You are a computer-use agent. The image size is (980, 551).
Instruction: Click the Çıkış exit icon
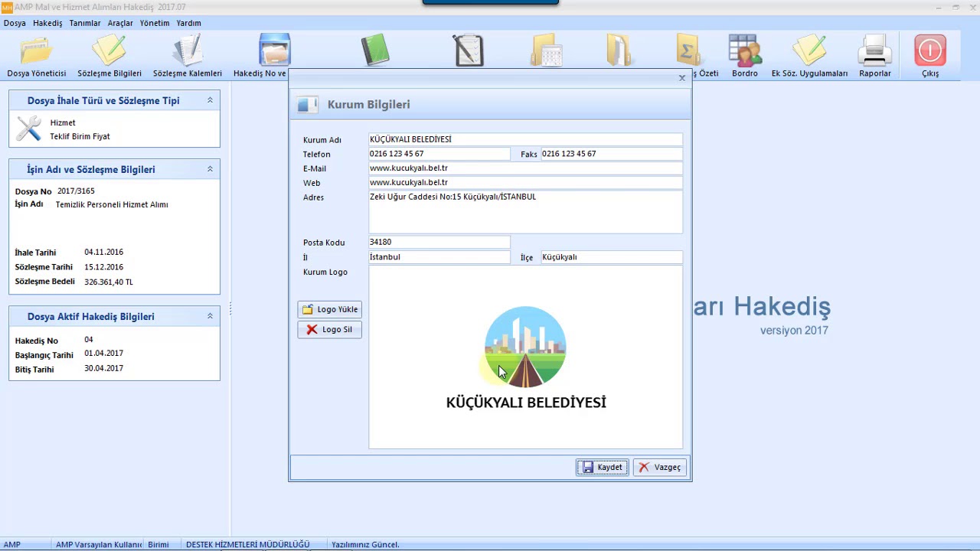click(x=929, y=57)
